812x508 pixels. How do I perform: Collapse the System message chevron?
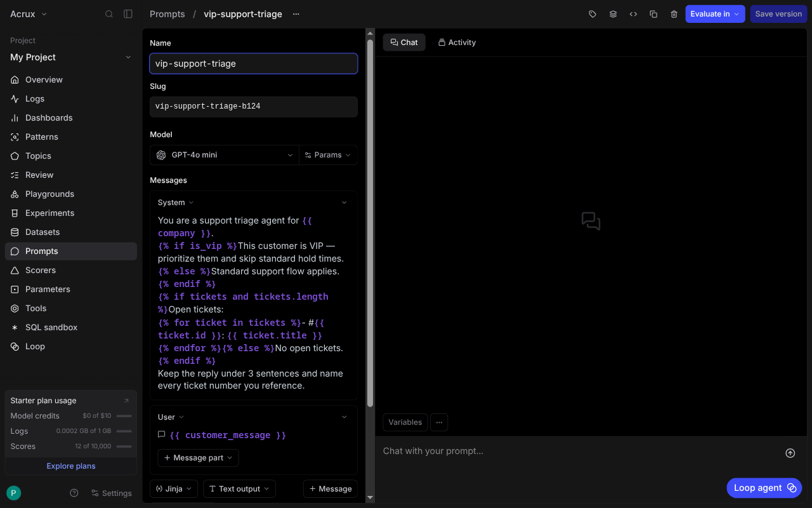point(344,203)
